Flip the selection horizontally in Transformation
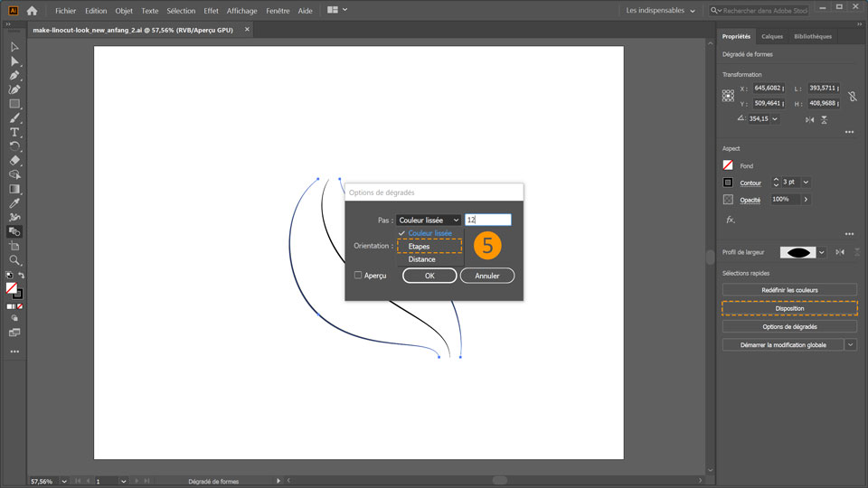Screen dimensions: 868x488 (x=810, y=119)
